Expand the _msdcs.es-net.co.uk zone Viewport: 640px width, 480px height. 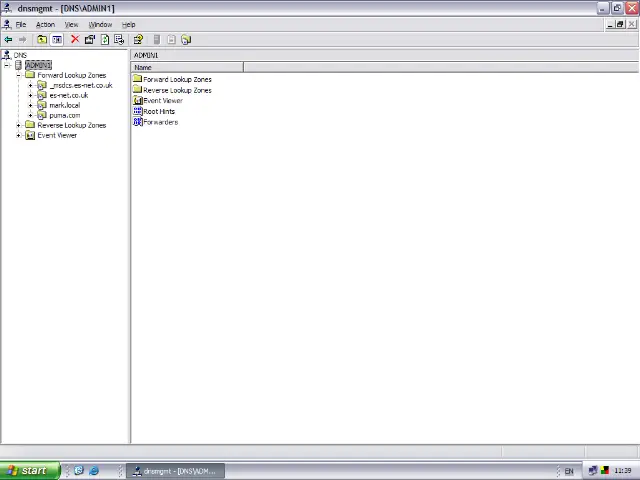click(x=30, y=85)
